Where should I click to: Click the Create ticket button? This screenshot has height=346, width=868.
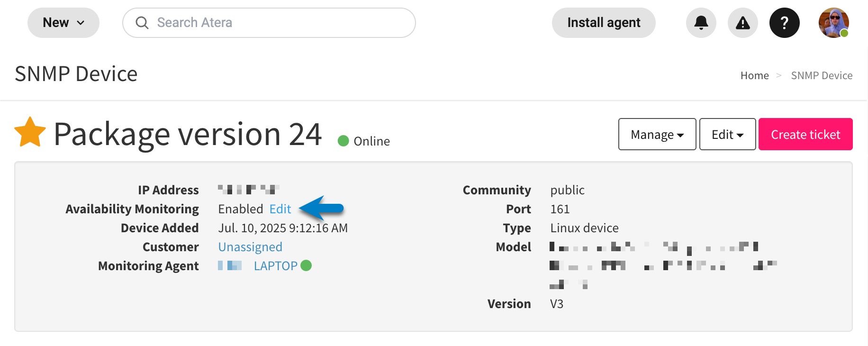(x=805, y=134)
